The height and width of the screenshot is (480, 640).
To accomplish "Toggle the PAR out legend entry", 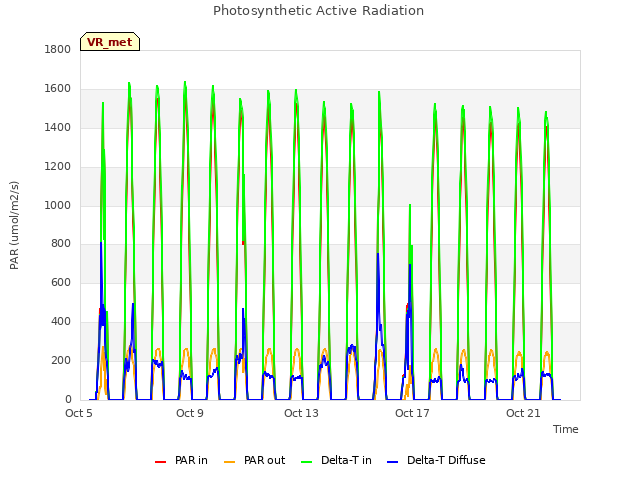I will point(254,460).
